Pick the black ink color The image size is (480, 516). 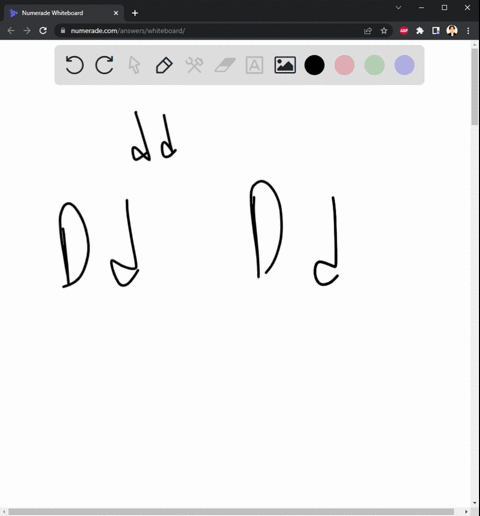coord(314,65)
